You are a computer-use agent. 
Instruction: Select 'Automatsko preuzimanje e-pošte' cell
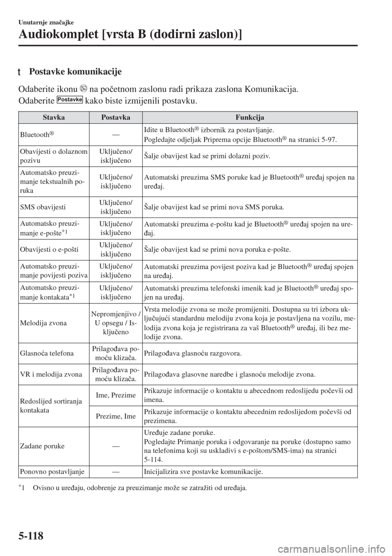[54, 228]
